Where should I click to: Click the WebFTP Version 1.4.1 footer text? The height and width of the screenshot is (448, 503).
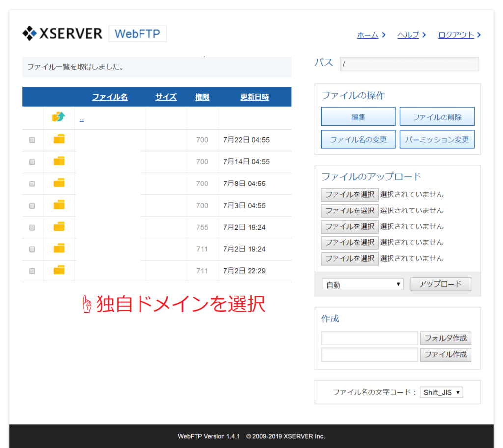coord(209,436)
